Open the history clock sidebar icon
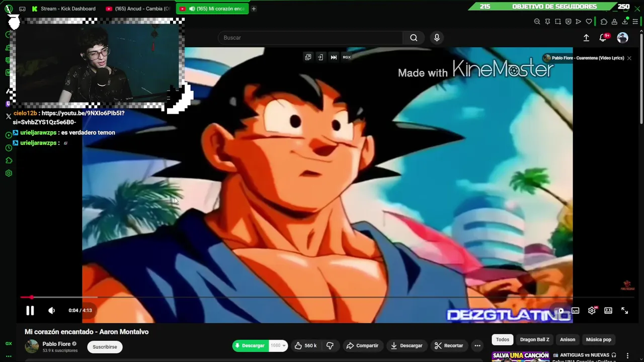 (9, 148)
